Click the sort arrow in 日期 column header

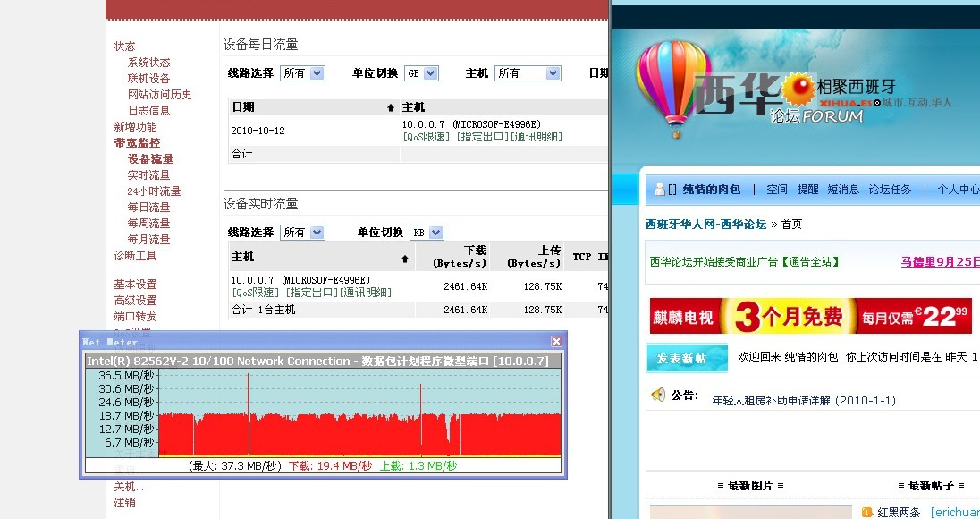click(390, 107)
